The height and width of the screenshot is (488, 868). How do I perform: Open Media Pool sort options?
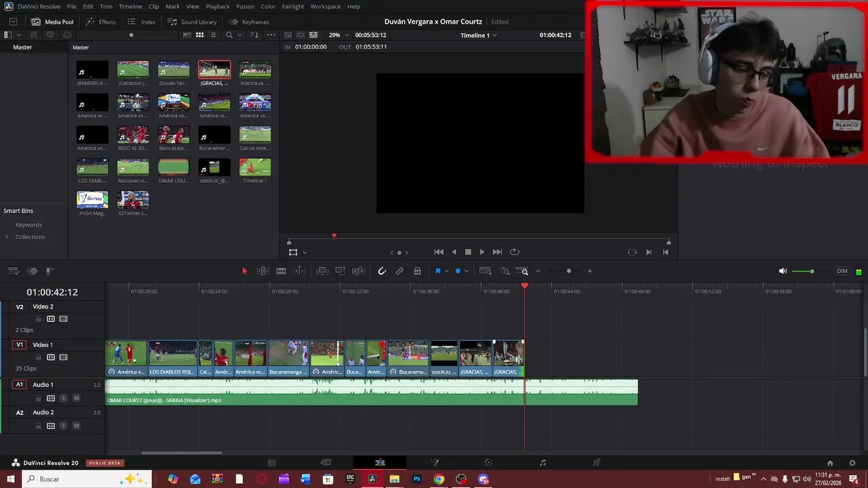click(x=255, y=35)
